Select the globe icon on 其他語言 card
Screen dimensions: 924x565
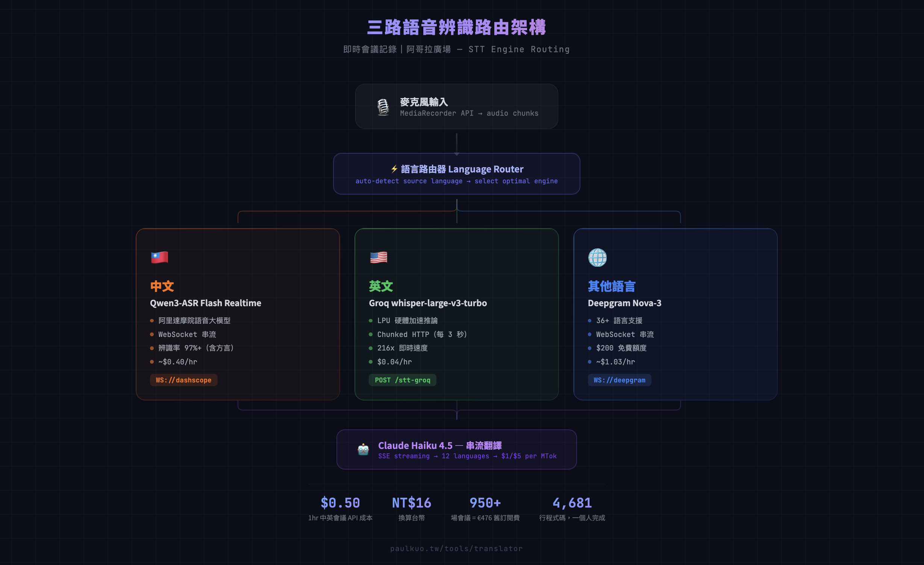click(597, 258)
